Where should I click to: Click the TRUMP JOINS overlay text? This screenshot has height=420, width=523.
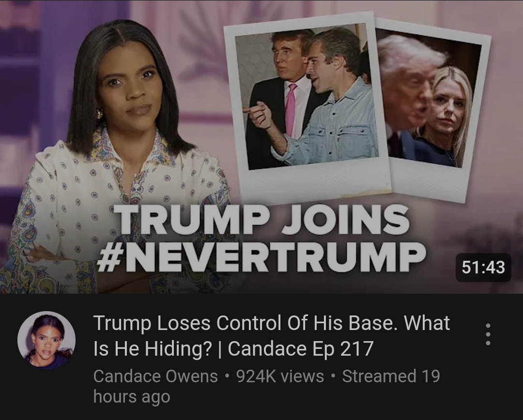262,221
